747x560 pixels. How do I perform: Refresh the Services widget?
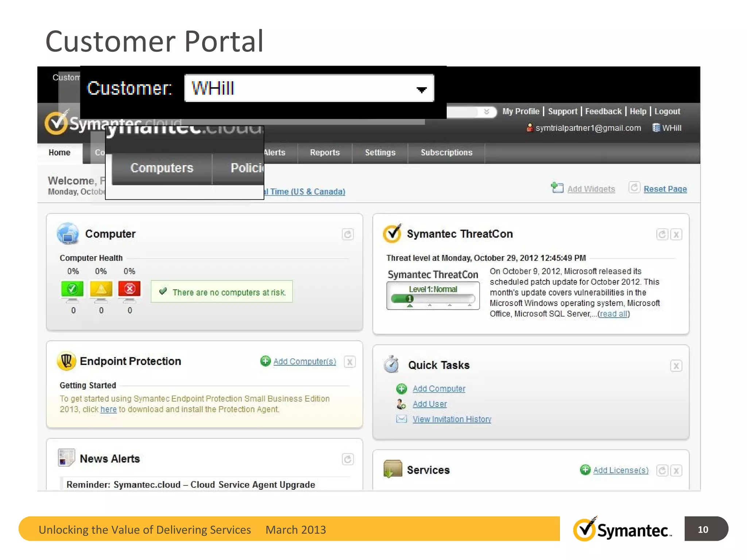662,471
